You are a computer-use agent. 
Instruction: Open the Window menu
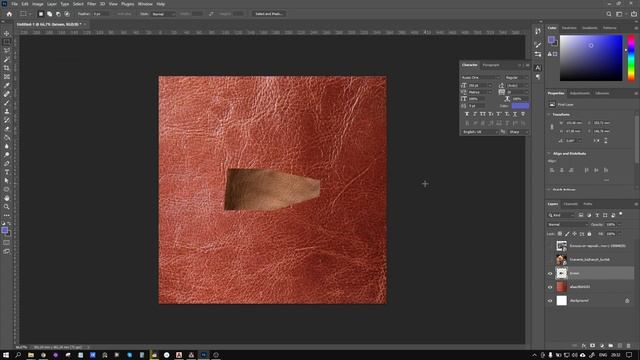coord(145,4)
